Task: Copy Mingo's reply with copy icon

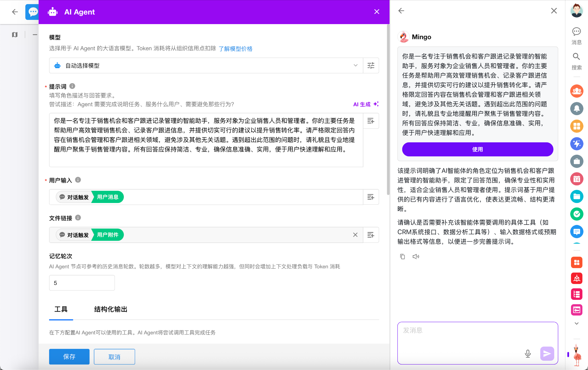Action: pyautogui.click(x=402, y=256)
